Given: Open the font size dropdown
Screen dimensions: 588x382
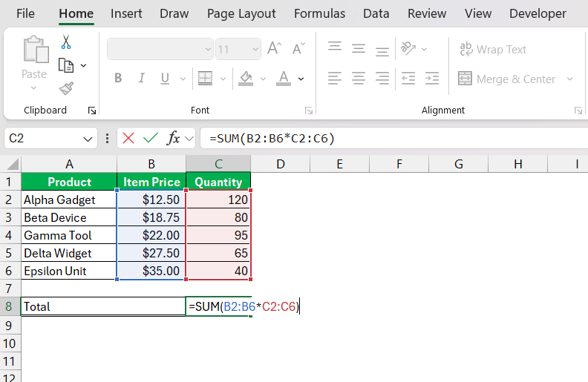Looking at the screenshot, I should click(255, 49).
